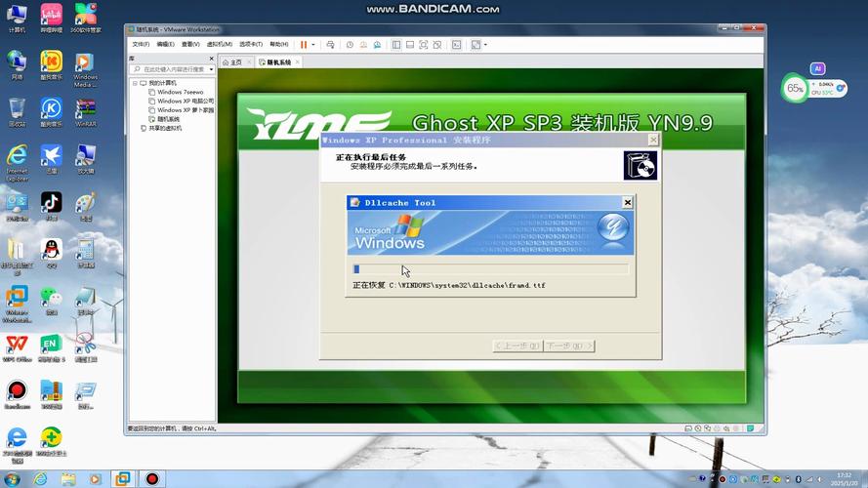Click the Bandicam record taskbar button

pos(151,478)
